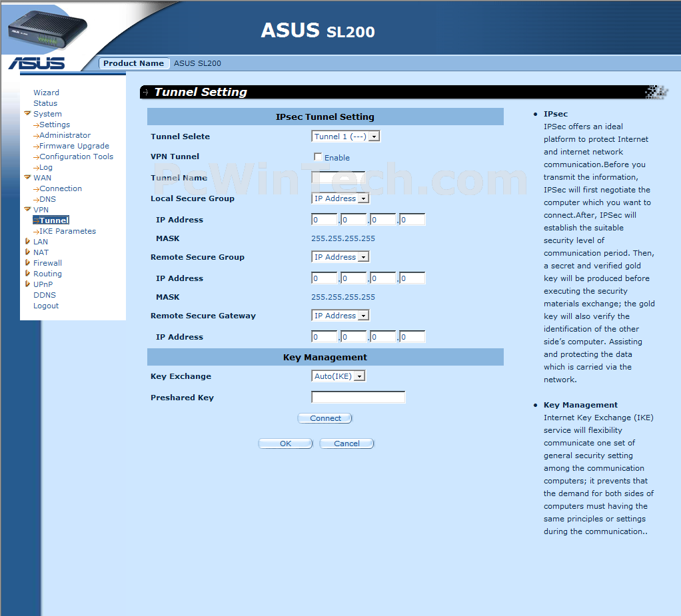Open the System section link
Image resolution: width=681 pixels, height=616 pixels.
[x=47, y=114]
